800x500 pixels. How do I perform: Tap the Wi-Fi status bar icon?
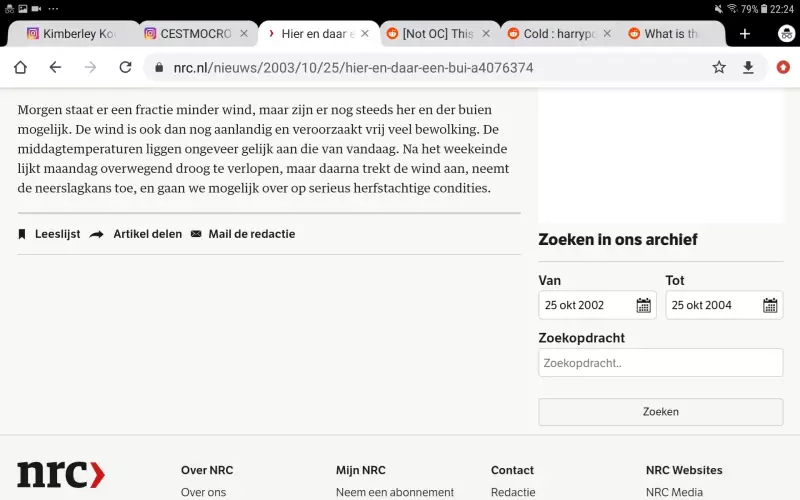(733, 8)
